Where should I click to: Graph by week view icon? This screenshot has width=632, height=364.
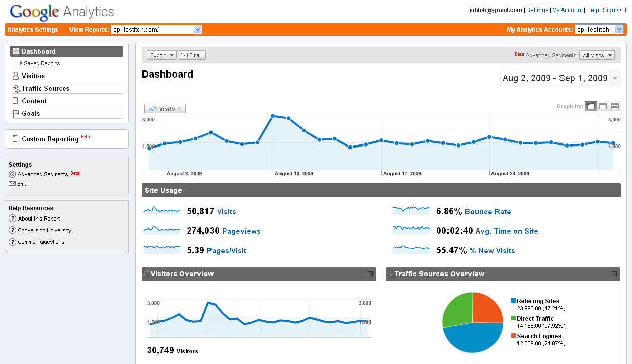(603, 106)
